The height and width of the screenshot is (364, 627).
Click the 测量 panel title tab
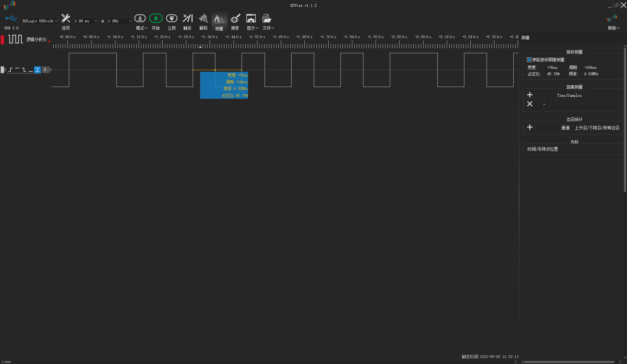(525, 38)
